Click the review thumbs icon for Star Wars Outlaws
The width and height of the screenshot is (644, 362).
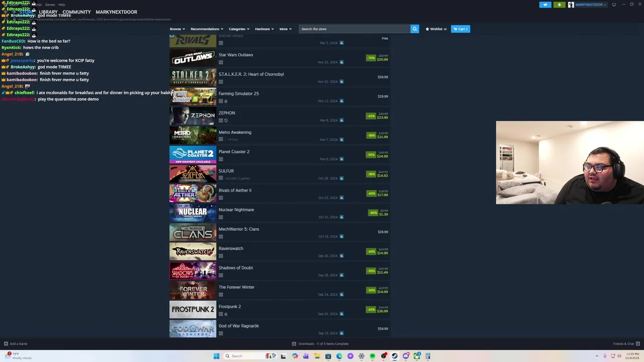click(x=341, y=62)
